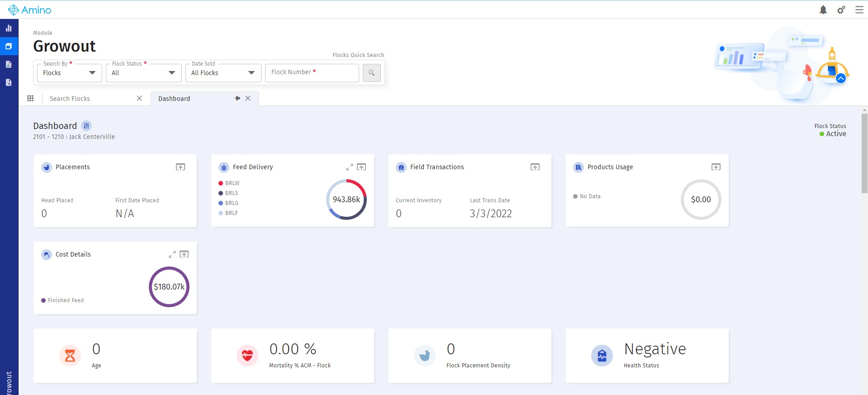Click the Mortality % ACM - Flock value
868x395 pixels.
tap(293, 349)
